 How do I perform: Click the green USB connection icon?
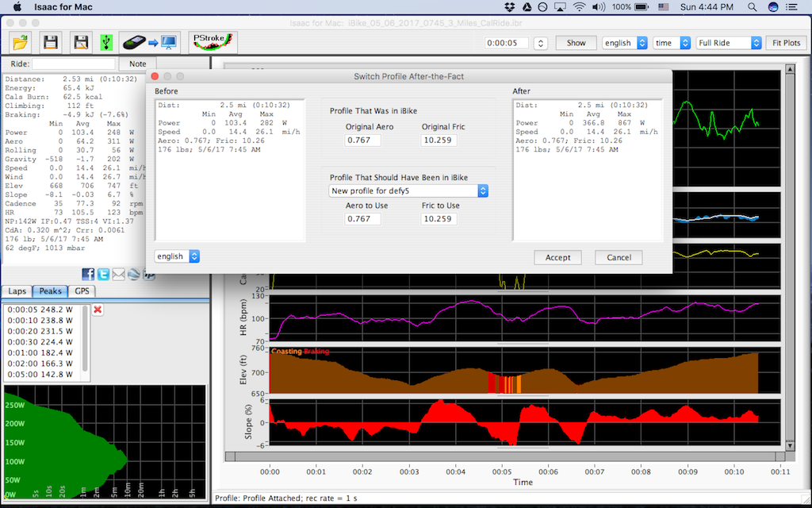(106, 41)
